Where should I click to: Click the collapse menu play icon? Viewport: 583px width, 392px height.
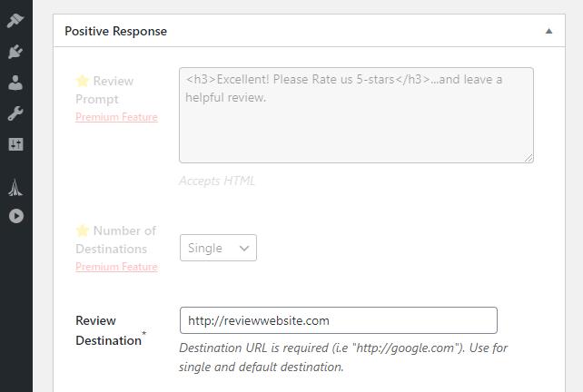click(x=15, y=216)
